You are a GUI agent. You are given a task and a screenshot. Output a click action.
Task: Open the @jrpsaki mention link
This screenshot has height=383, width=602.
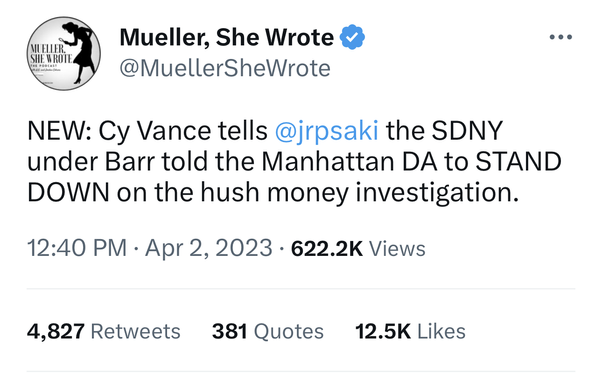tap(327, 131)
